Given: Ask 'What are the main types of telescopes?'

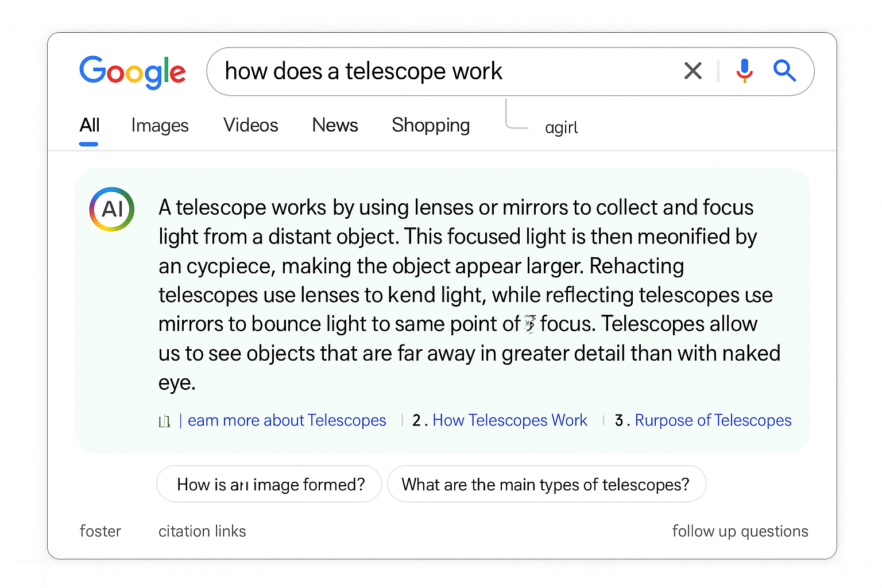Looking at the screenshot, I should click(x=547, y=484).
